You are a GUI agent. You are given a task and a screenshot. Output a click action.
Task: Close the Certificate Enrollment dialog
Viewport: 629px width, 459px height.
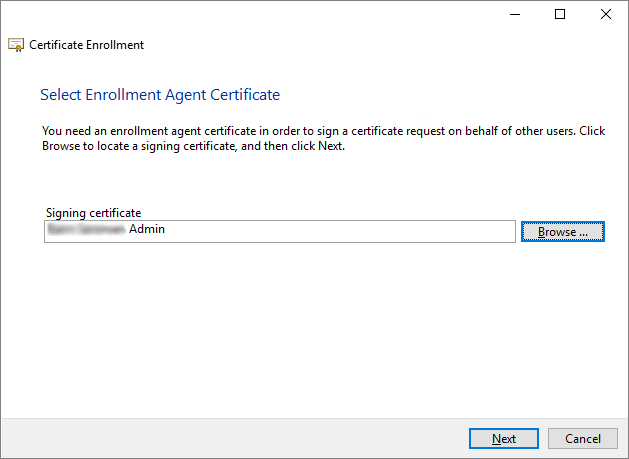[x=605, y=14]
